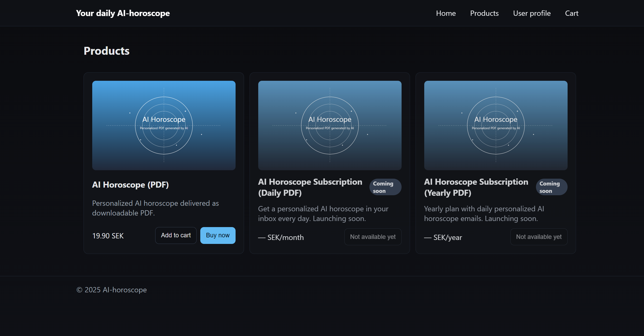Viewport: 644px width, 336px height.
Task: Go to Products in the nav bar
Action: pos(484,13)
